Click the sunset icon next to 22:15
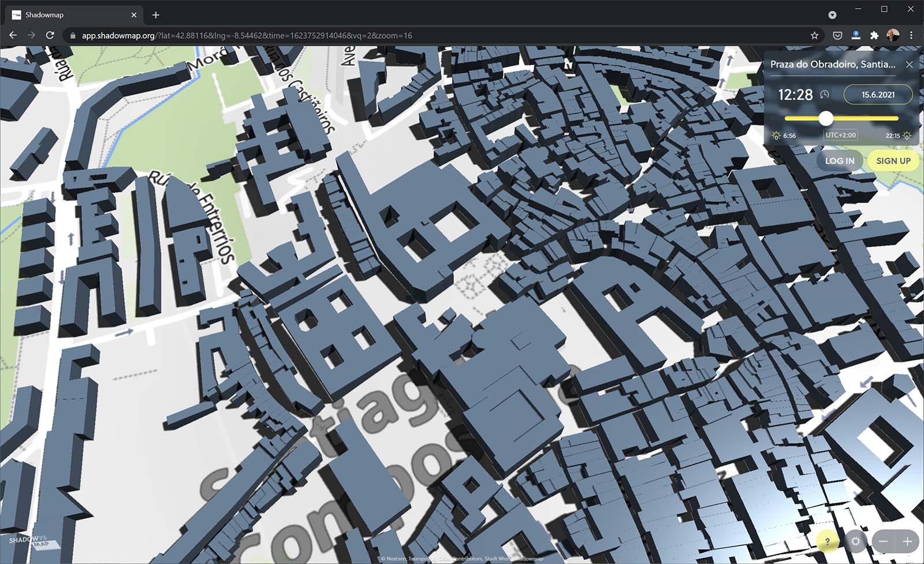924x564 pixels. 907,136
